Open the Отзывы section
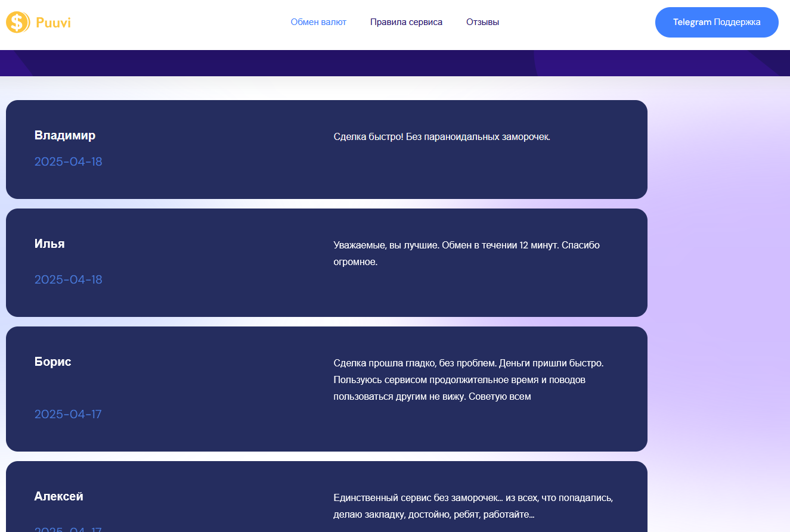Screen dimensions: 790x532 click(482, 22)
